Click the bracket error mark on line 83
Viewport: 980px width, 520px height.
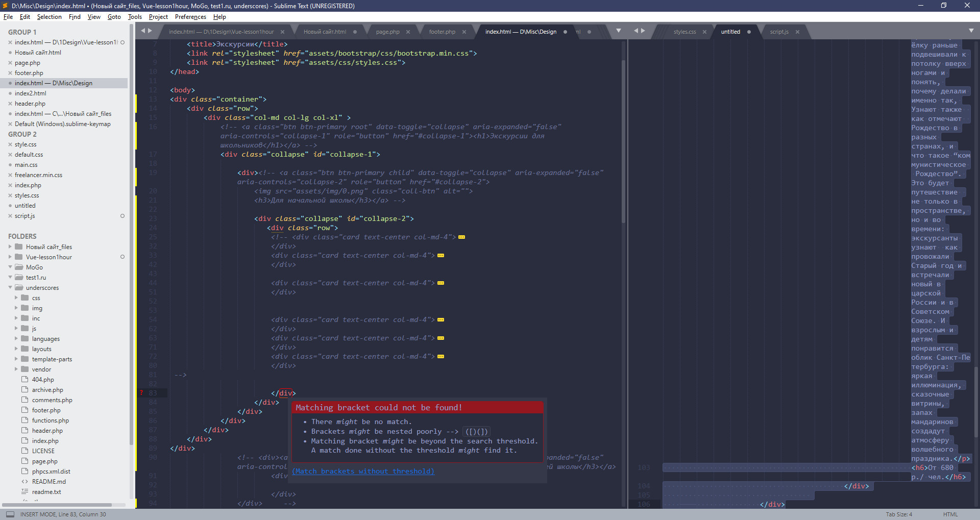click(141, 393)
